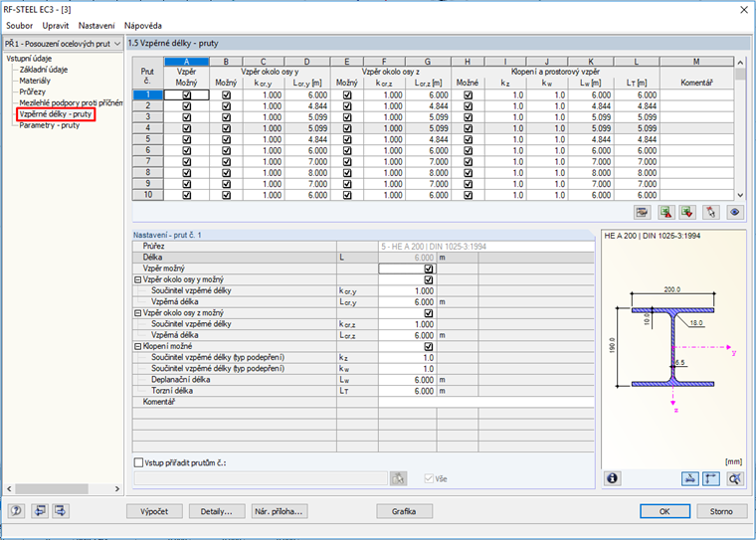Click column A header in table

coord(187,62)
